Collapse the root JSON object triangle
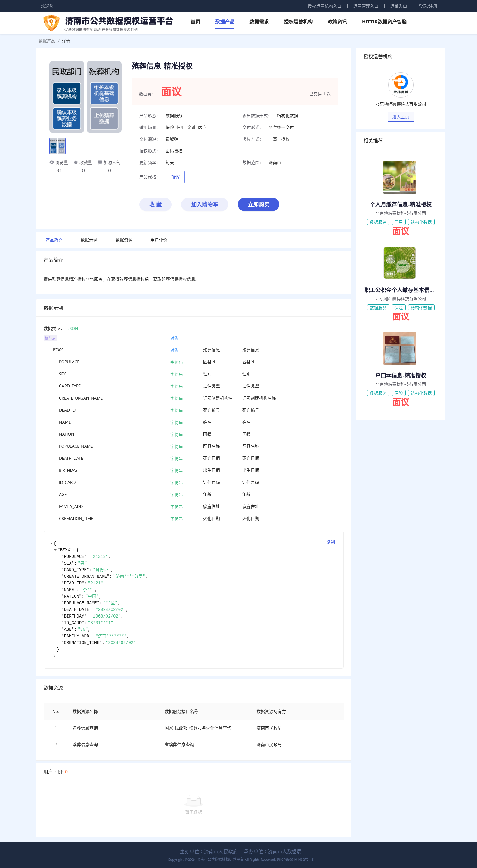Image resolution: width=477 pixels, height=868 pixels. pos(51,543)
